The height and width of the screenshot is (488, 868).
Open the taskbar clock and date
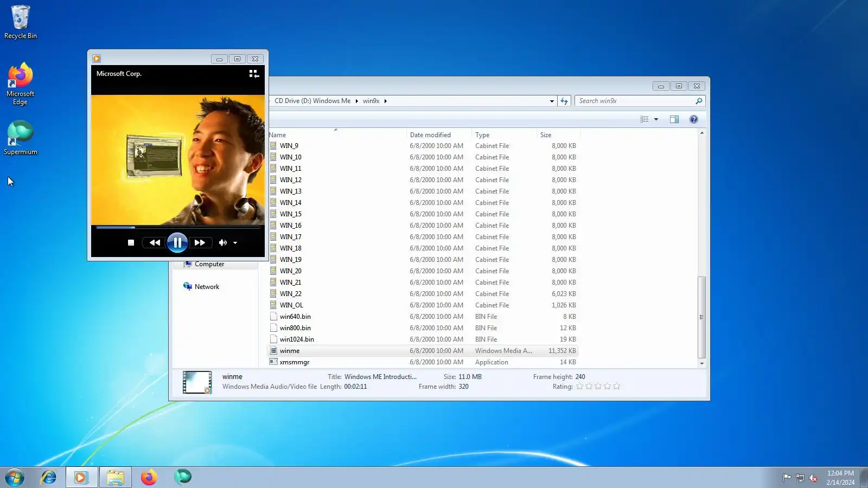click(x=840, y=478)
